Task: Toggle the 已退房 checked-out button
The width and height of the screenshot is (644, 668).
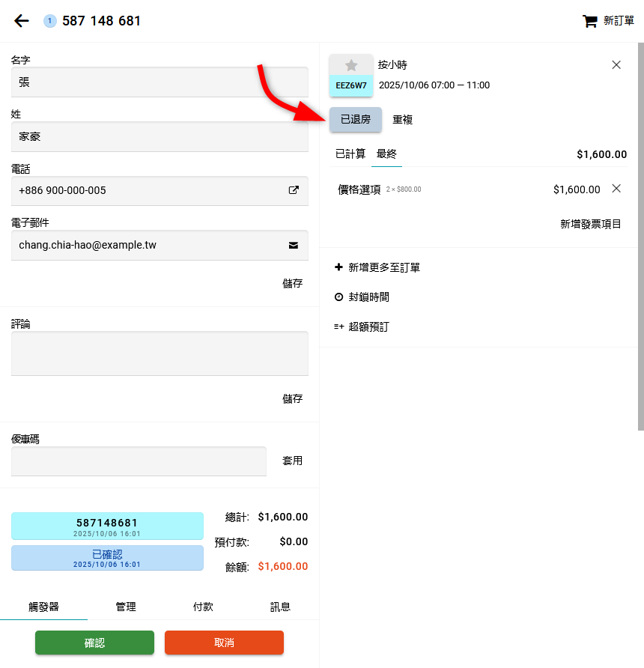Action: 355,120
